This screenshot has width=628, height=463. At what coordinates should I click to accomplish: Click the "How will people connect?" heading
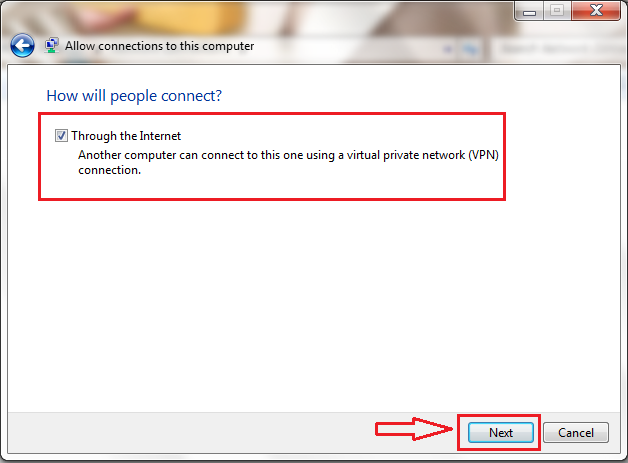(x=134, y=96)
